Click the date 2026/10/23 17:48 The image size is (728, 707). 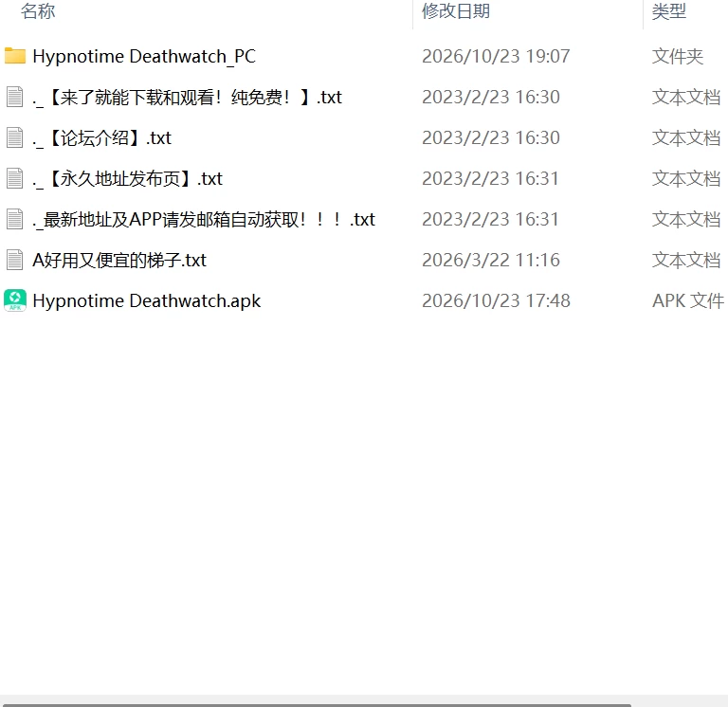tap(496, 301)
